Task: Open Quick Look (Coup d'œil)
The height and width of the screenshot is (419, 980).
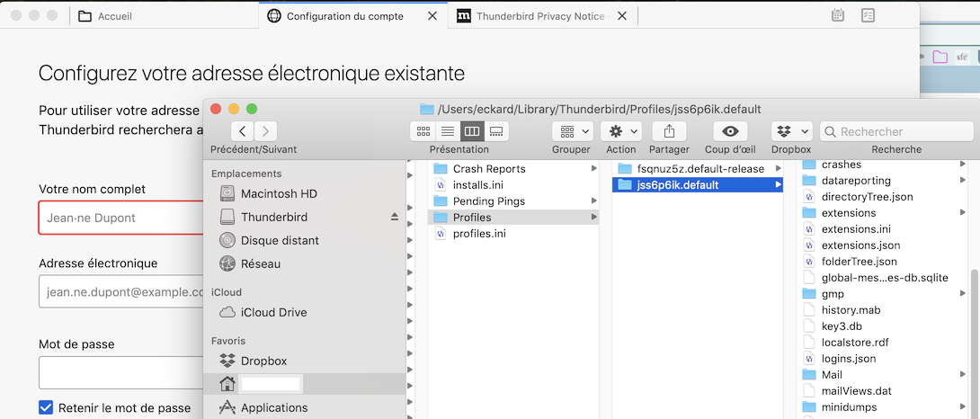Action: [730, 131]
